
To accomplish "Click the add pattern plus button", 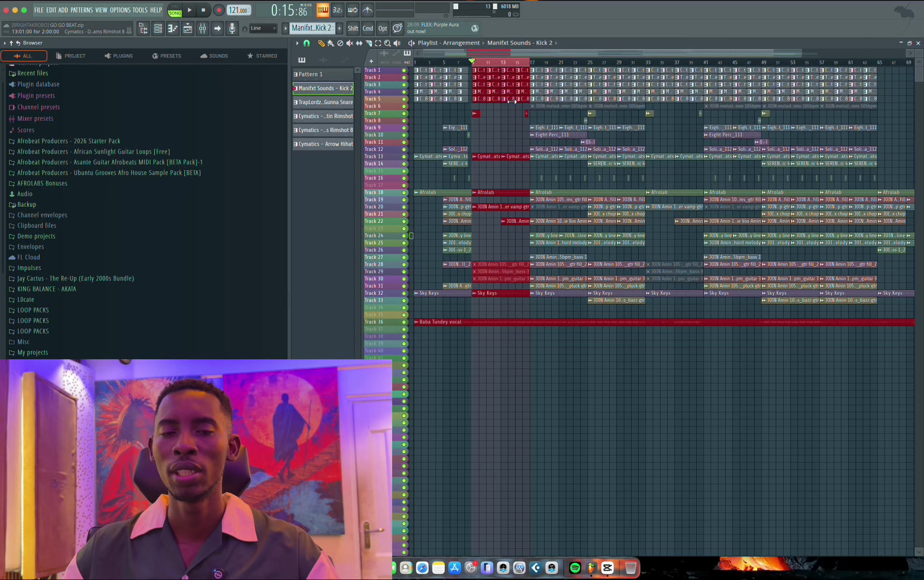I will tap(340, 28).
